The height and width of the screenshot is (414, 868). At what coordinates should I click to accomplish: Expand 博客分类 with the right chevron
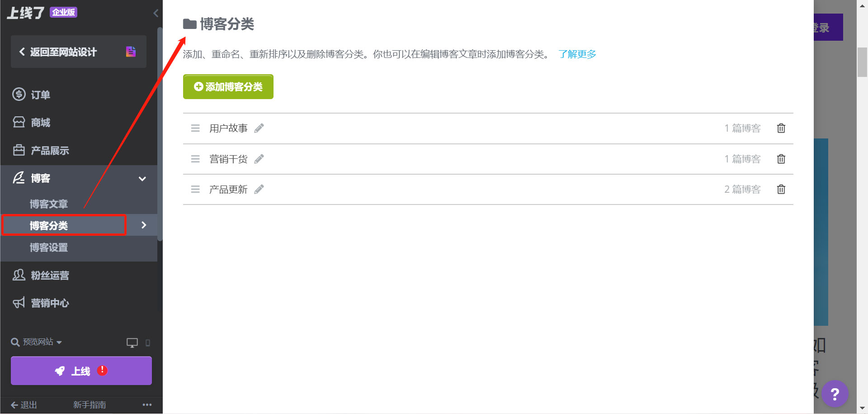[143, 225]
